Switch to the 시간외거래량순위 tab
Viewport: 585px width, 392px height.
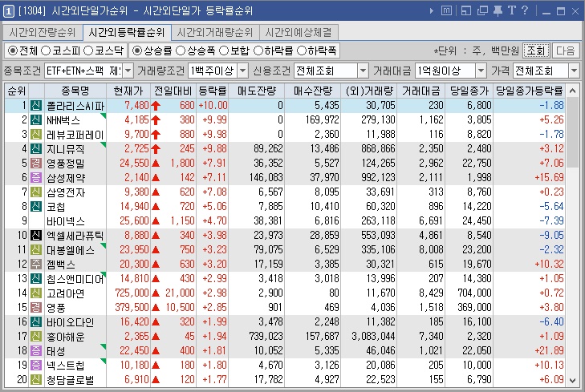[x=215, y=32]
